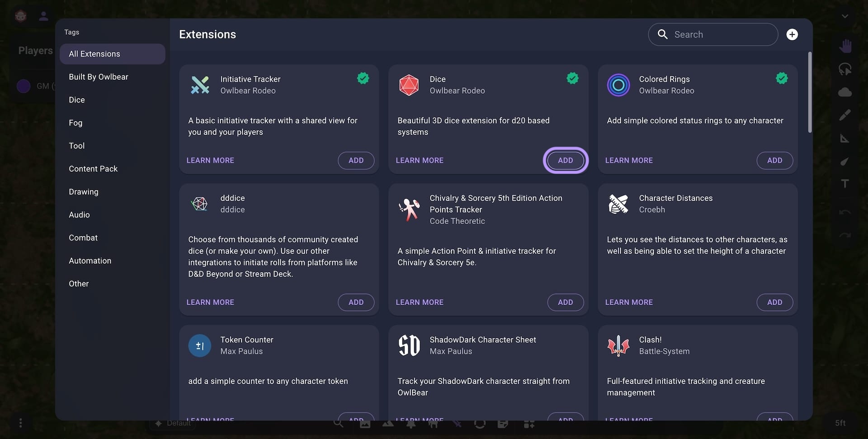This screenshot has height=439, width=868.
Task: Toggle the installed checkmark on Initiative Tracker
Action: click(x=363, y=78)
